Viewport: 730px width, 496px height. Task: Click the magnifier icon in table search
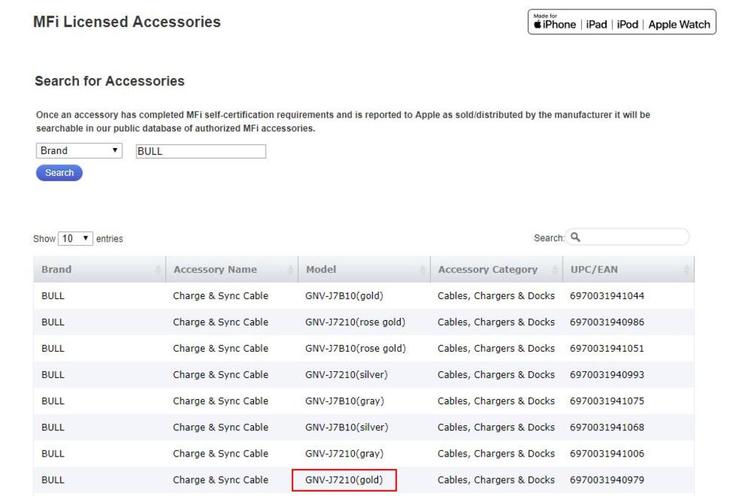(x=575, y=237)
